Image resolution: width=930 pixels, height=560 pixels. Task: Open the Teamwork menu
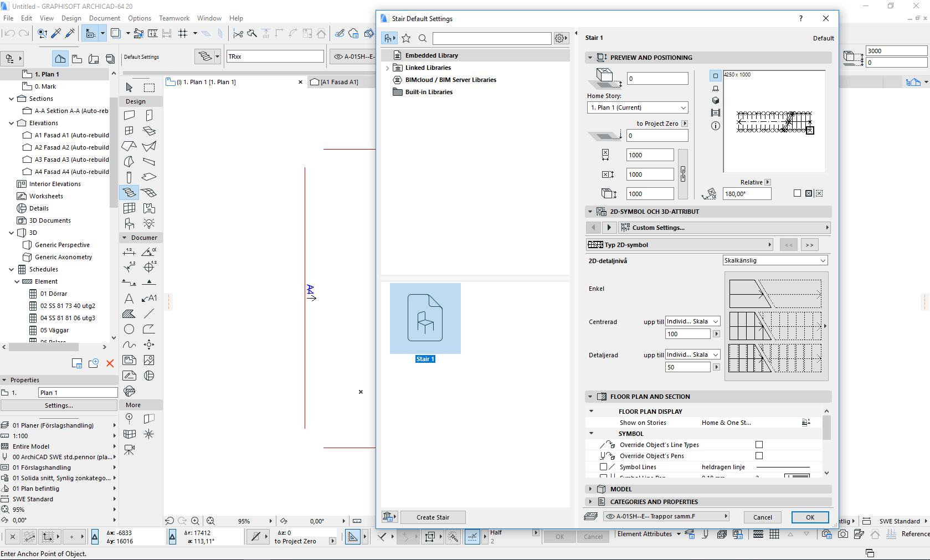pyautogui.click(x=174, y=18)
